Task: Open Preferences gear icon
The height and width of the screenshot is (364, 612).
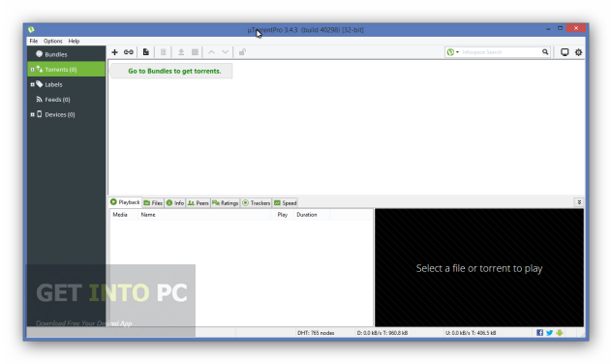Action: (x=578, y=52)
